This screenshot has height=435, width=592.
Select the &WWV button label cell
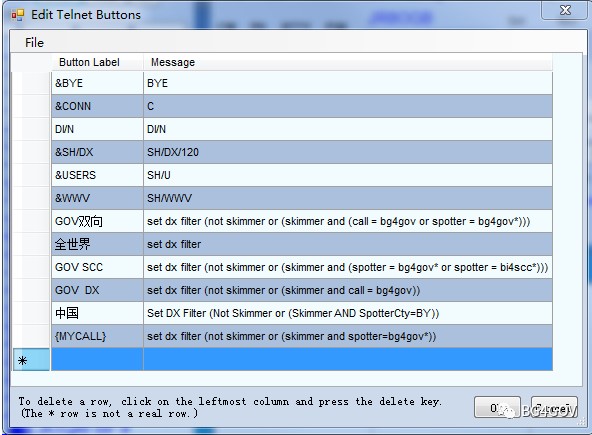coord(97,198)
